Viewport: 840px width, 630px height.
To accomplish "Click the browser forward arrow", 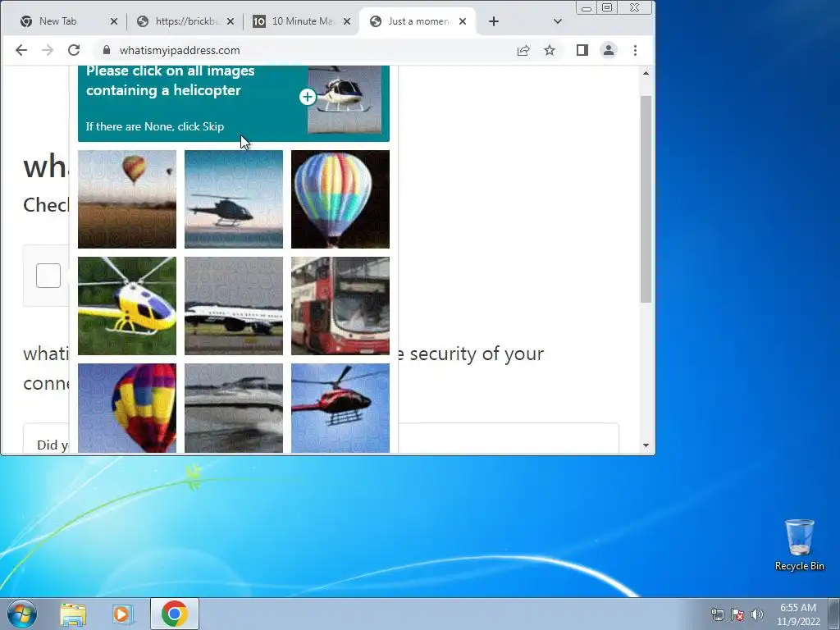I will coord(48,50).
